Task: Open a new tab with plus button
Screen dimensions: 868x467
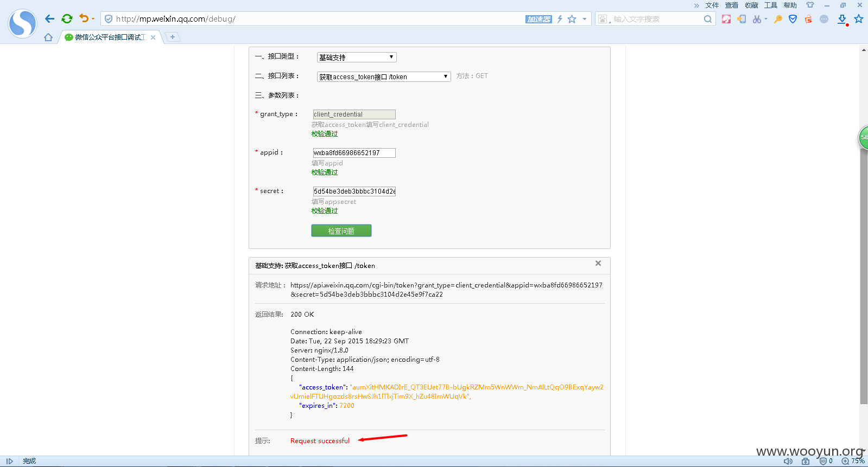Action: (173, 37)
